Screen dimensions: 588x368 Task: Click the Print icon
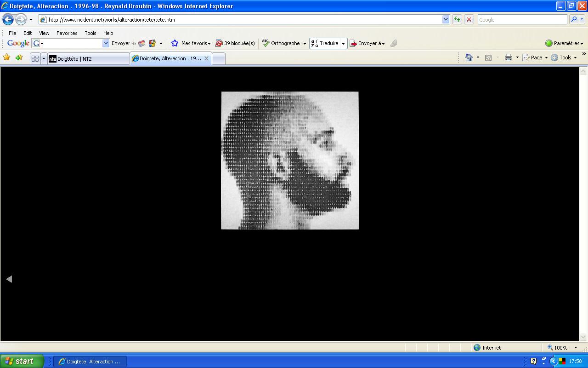[x=509, y=57]
